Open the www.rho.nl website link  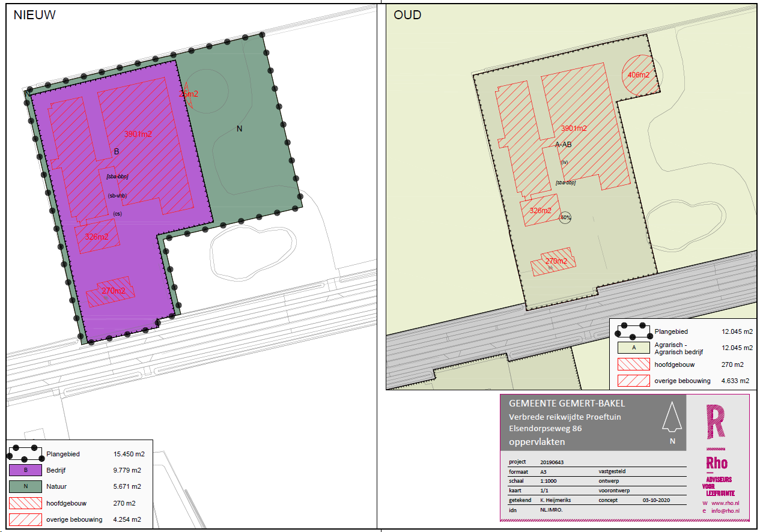[x=725, y=503]
